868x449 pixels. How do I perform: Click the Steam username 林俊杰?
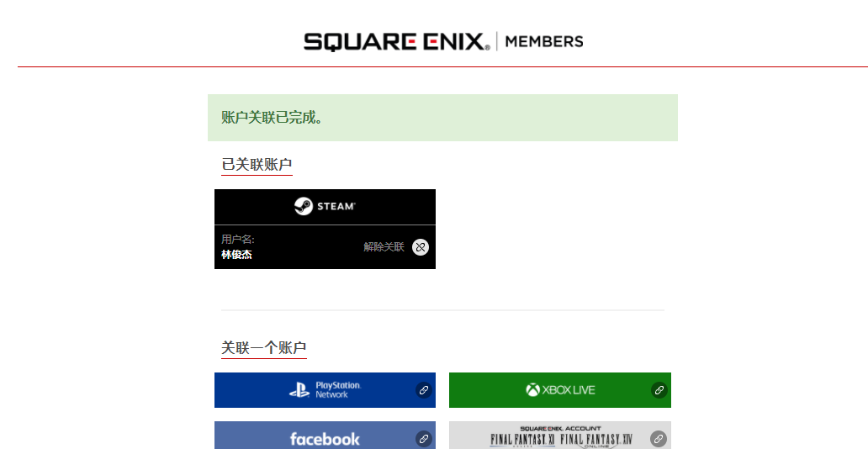point(237,255)
